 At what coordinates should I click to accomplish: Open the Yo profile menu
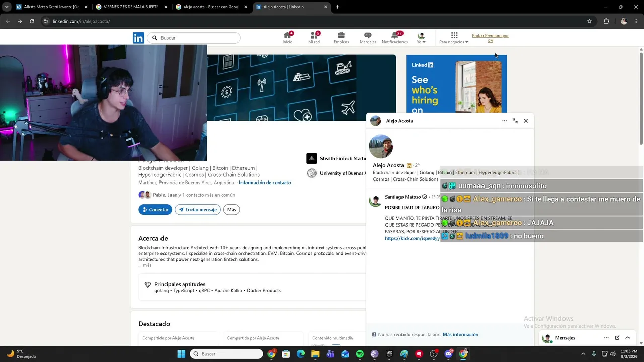pyautogui.click(x=421, y=38)
